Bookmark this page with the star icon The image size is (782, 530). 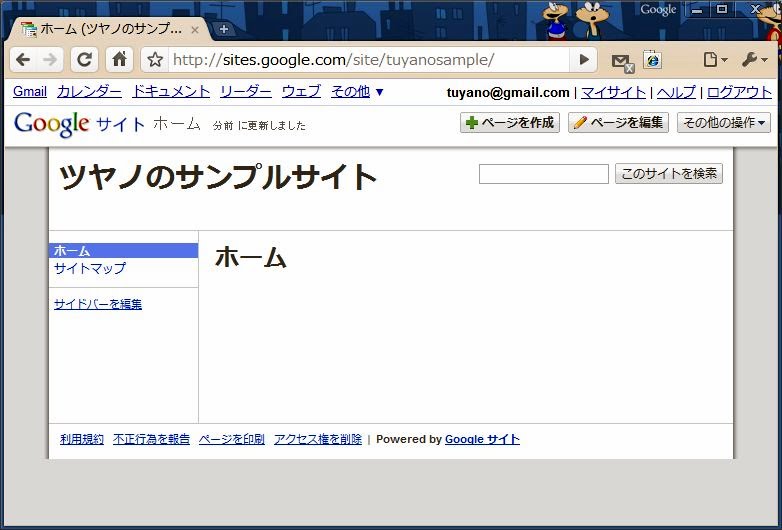tap(155, 60)
